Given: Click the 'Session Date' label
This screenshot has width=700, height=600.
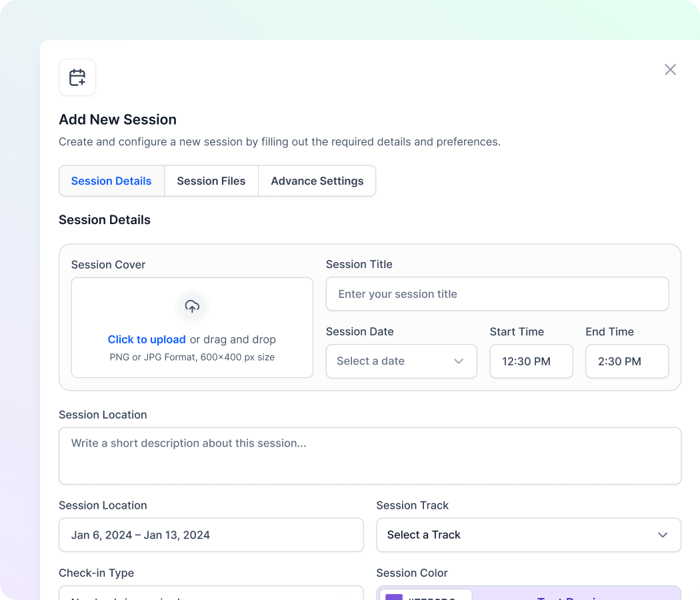Looking at the screenshot, I should [x=360, y=332].
